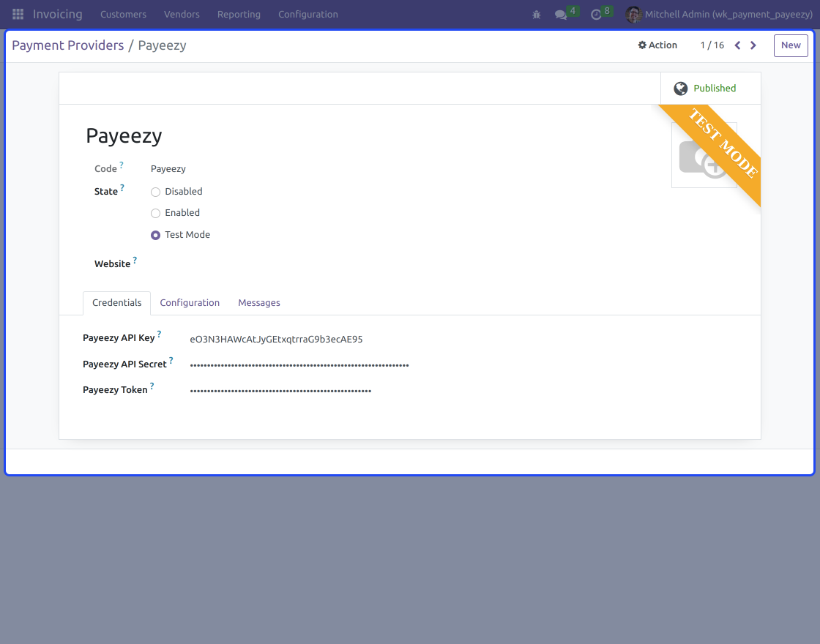Show help for Payeezy API Key
The height and width of the screenshot is (644, 820).
pos(160,334)
